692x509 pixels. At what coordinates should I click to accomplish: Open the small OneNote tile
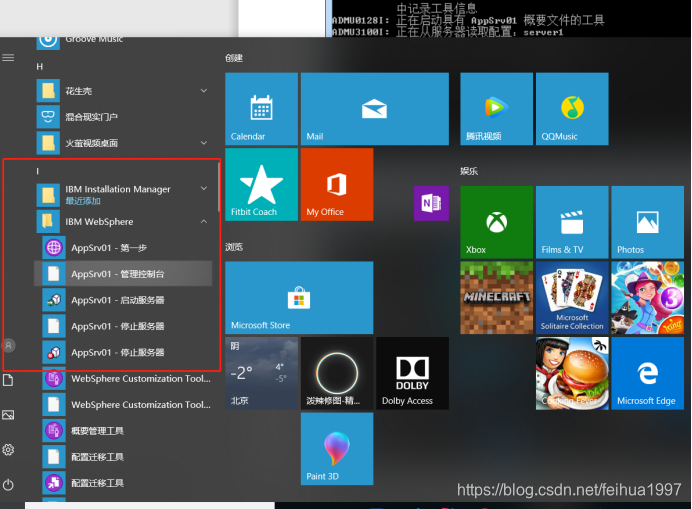(431, 203)
